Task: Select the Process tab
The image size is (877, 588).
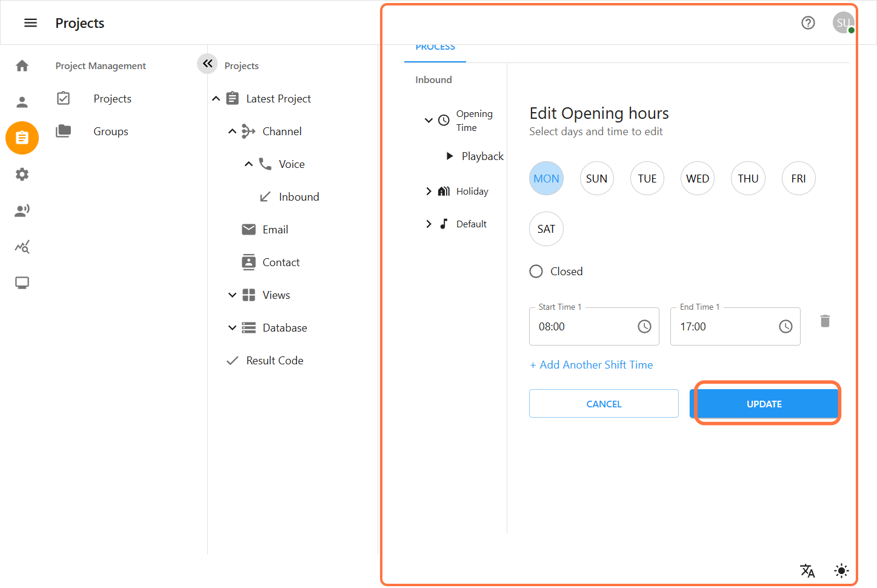Action: pyautogui.click(x=435, y=48)
